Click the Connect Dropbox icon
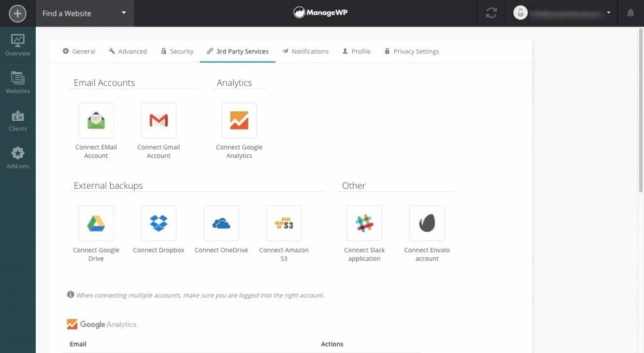The width and height of the screenshot is (644, 353). 158,223
